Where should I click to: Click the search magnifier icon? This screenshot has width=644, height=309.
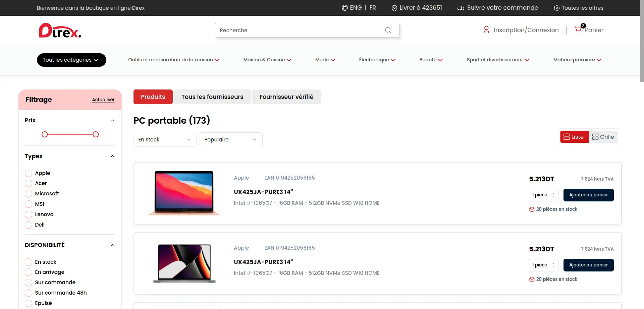[388, 30]
